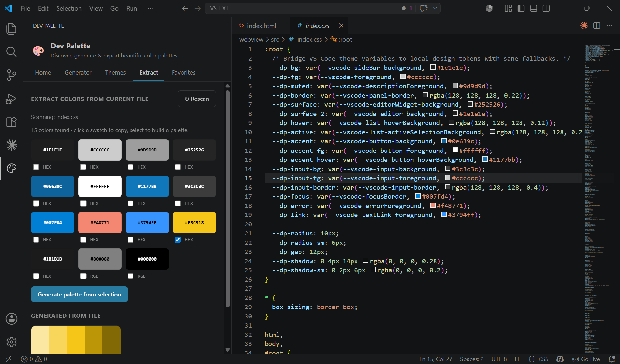The width and height of the screenshot is (620, 364).
Task: Open the File menu
Action: [x=26, y=8]
